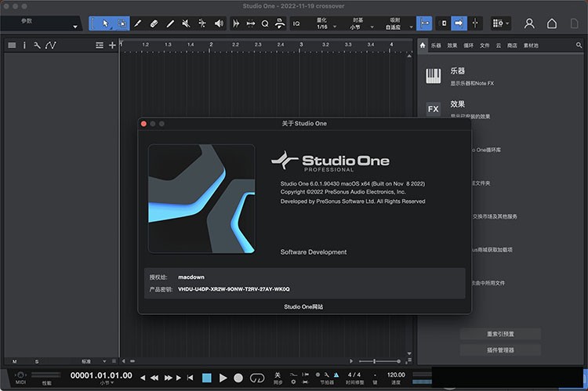588x391 pixels.
Task: Open the piano Instruments (乐器) icon
Action: click(434, 75)
